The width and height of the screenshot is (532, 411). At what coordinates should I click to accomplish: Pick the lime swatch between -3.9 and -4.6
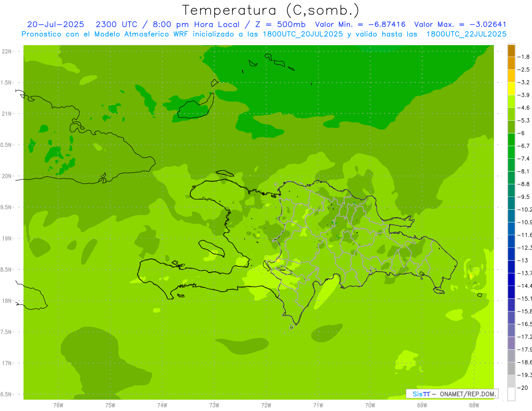511,102
